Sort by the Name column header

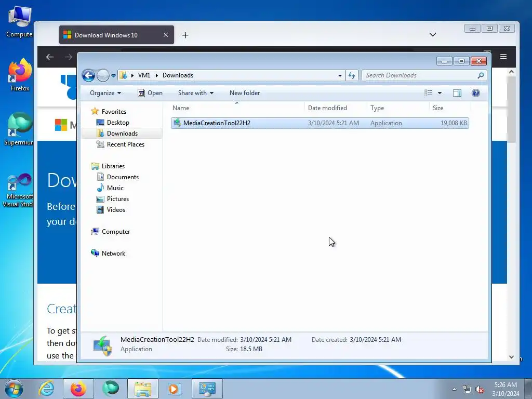[237, 108]
